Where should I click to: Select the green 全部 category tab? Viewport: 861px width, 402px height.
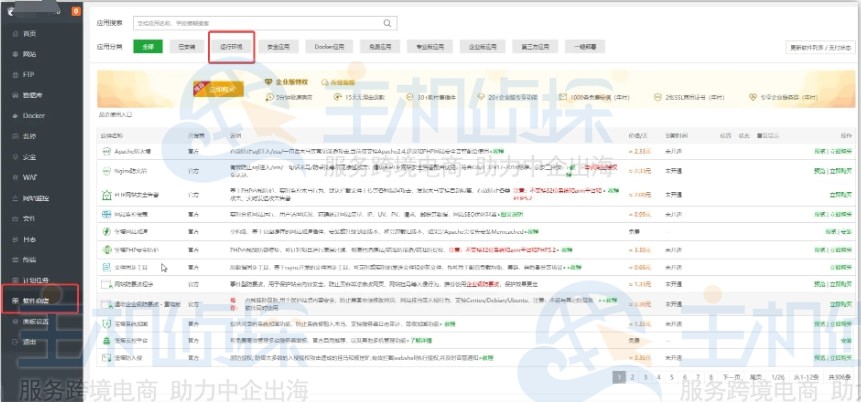coord(148,46)
